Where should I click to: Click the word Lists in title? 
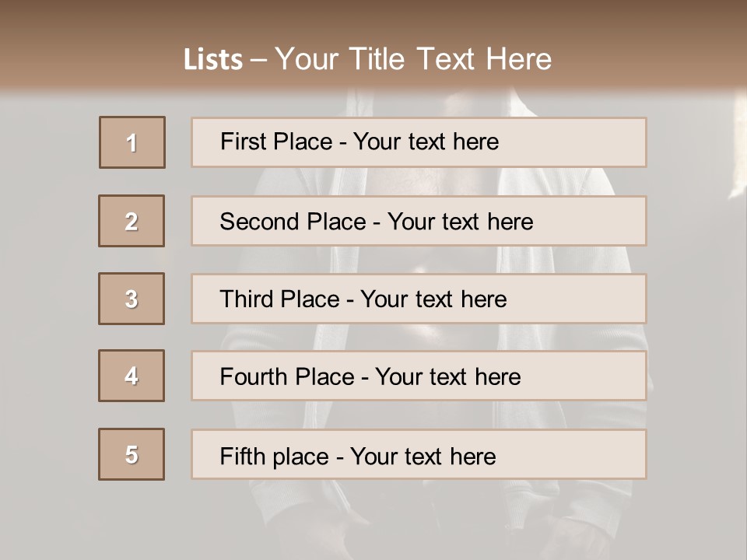[212, 60]
